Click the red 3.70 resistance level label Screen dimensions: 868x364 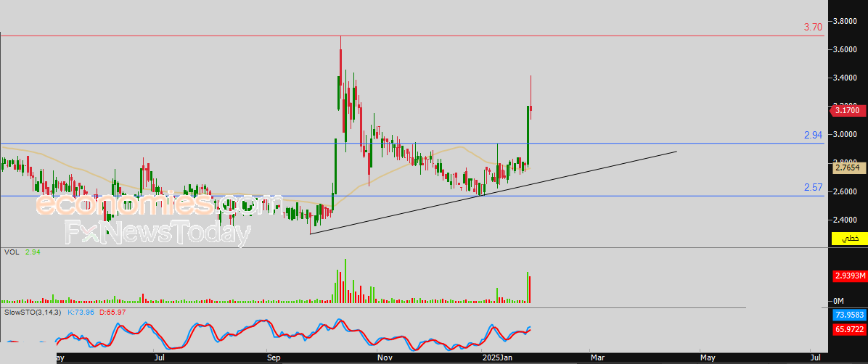[x=813, y=27]
